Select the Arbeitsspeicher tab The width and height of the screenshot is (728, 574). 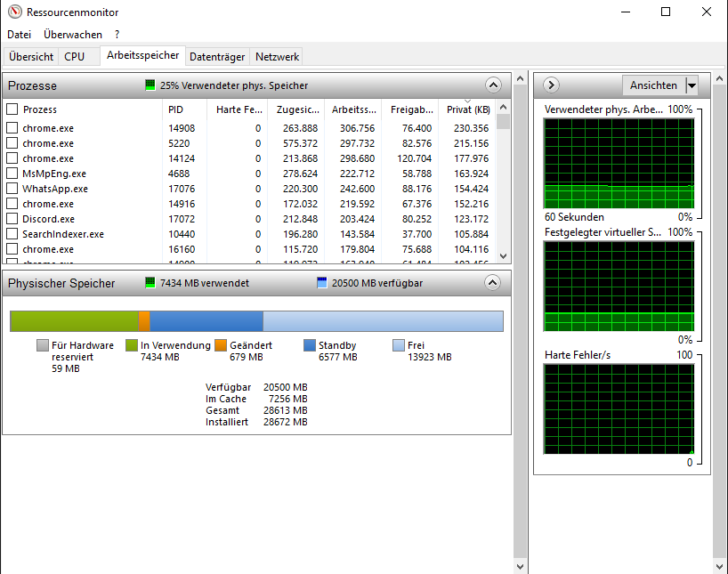tap(143, 55)
